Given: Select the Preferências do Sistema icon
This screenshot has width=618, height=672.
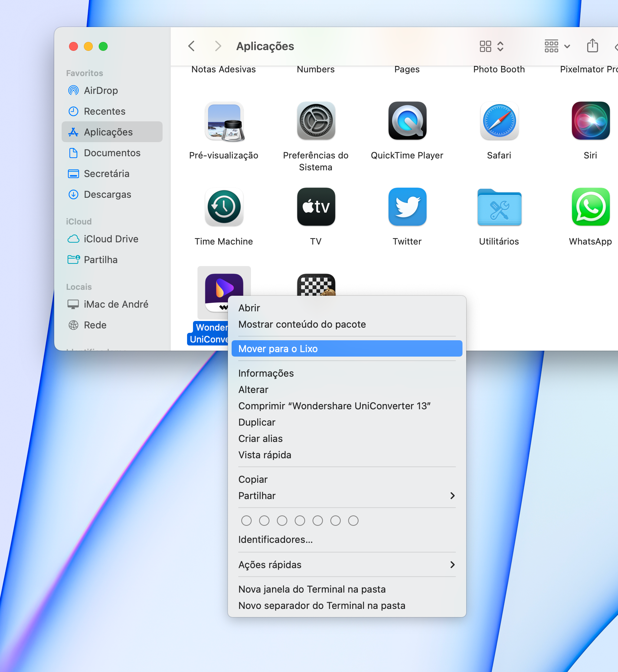Looking at the screenshot, I should pyautogui.click(x=316, y=121).
